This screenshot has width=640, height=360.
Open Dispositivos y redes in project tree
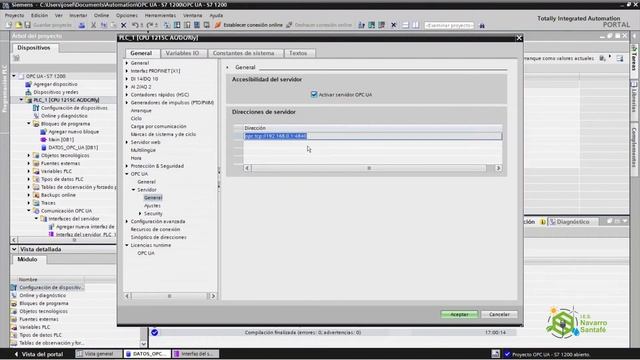tap(56, 92)
